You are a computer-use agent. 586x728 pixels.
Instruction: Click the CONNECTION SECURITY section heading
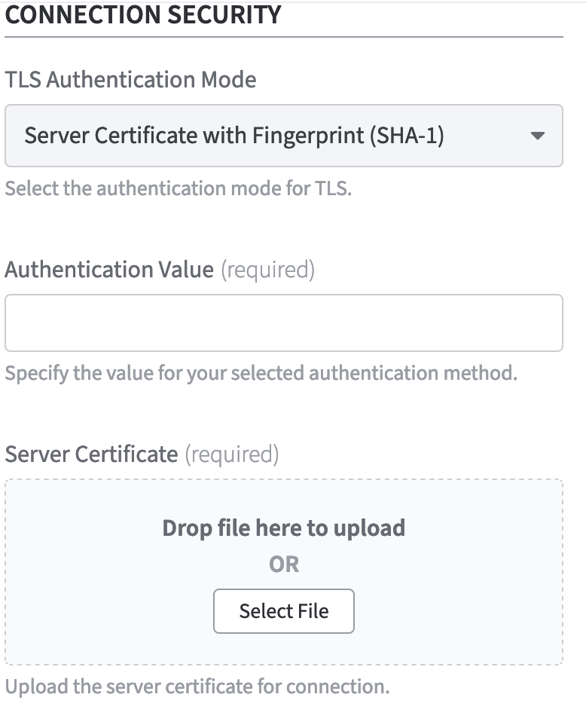tap(143, 14)
